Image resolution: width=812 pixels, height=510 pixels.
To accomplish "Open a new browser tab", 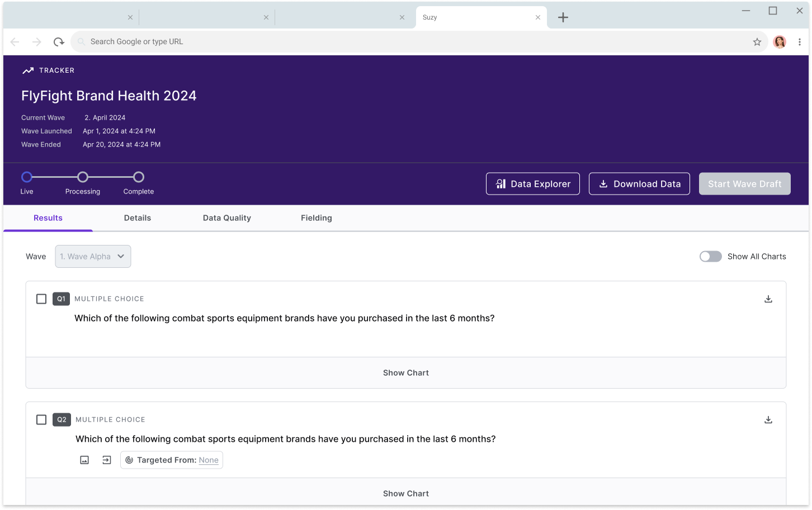I will [563, 17].
